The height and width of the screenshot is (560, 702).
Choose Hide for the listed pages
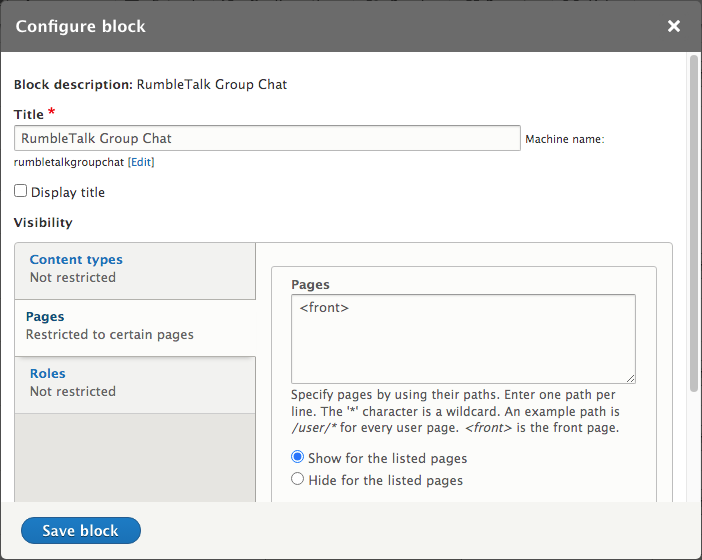tap(298, 480)
